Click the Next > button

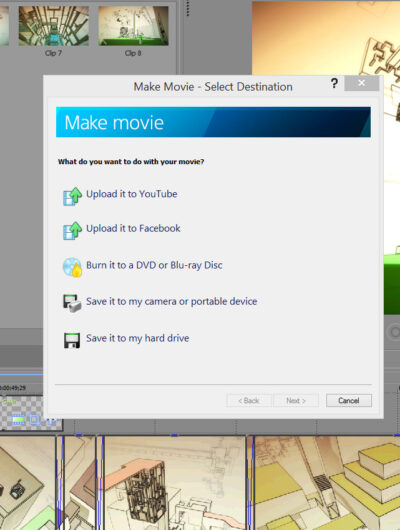[296, 401]
